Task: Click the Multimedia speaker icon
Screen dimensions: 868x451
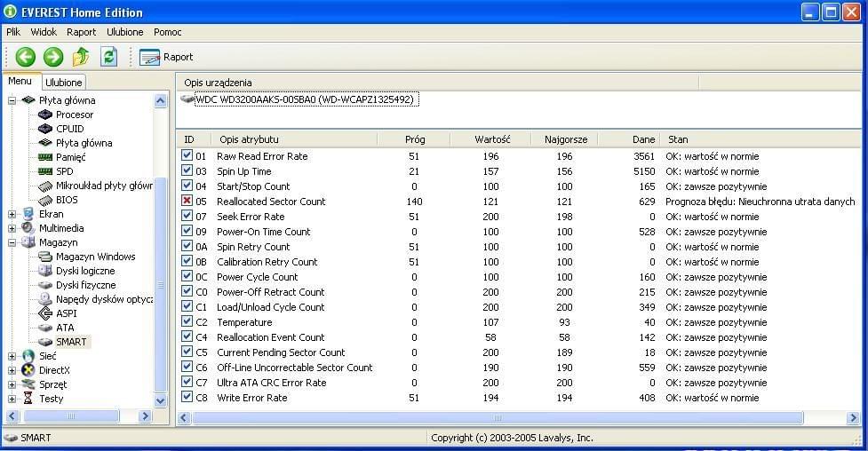Action: pyautogui.click(x=28, y=228)
